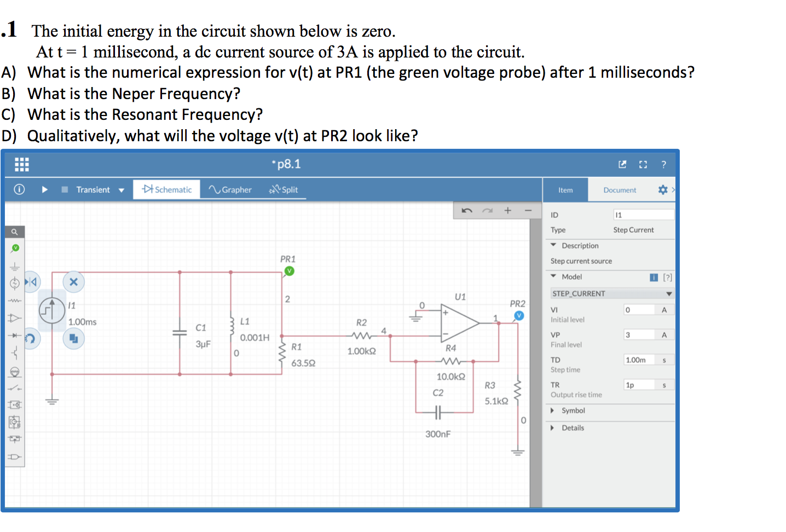786x532 pixels.
Task: Delete I1 using the X button
Action: 74,282
